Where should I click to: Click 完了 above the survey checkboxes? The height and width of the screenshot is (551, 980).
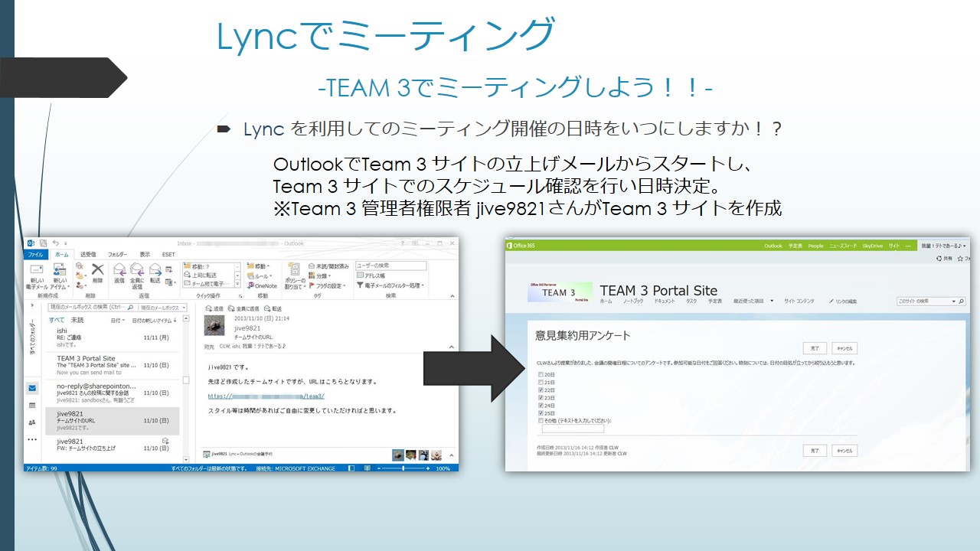coord(814,347)
